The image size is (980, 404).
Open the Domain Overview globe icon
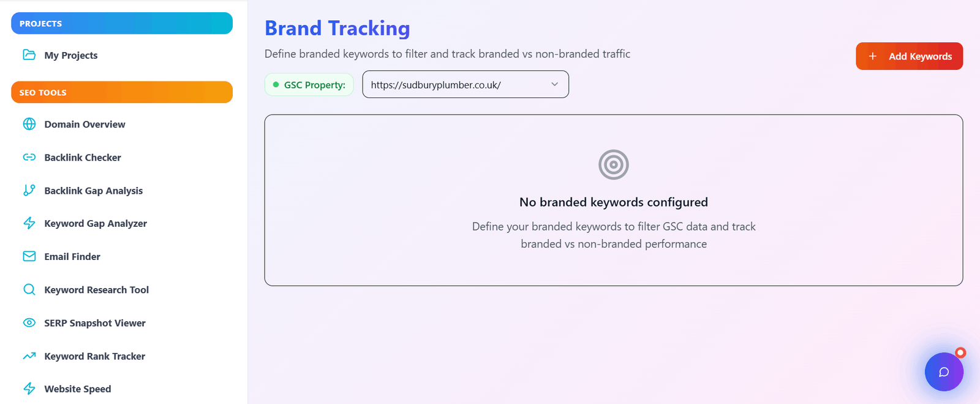coord(29,124)
